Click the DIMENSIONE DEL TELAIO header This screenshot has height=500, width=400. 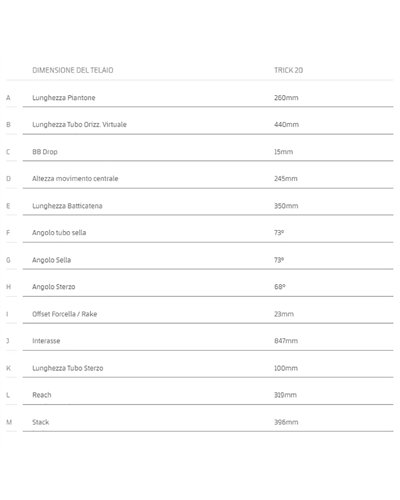click(x=73, y=70)
